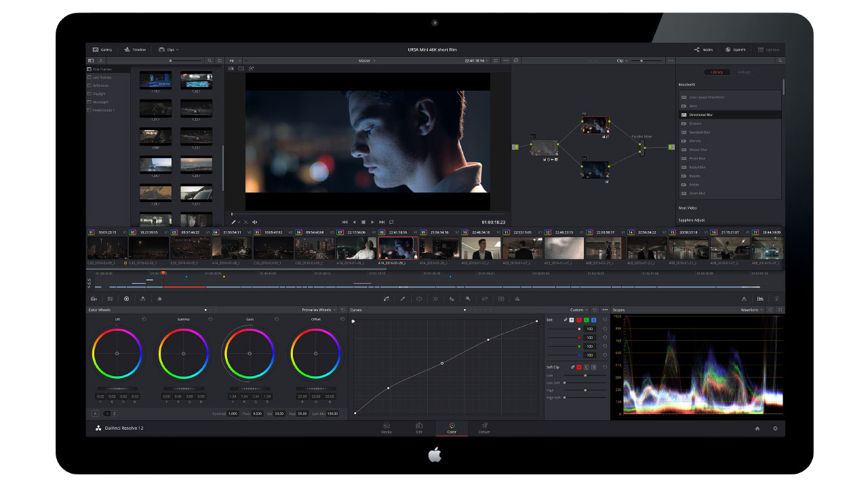Open the Primaries Wheels dropdown
This screenshot has width=868, height=488.
[x=319, y=310]
